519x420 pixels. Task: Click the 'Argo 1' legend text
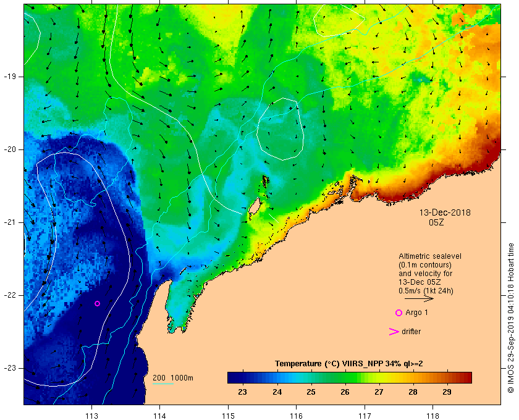click(416, 313)
